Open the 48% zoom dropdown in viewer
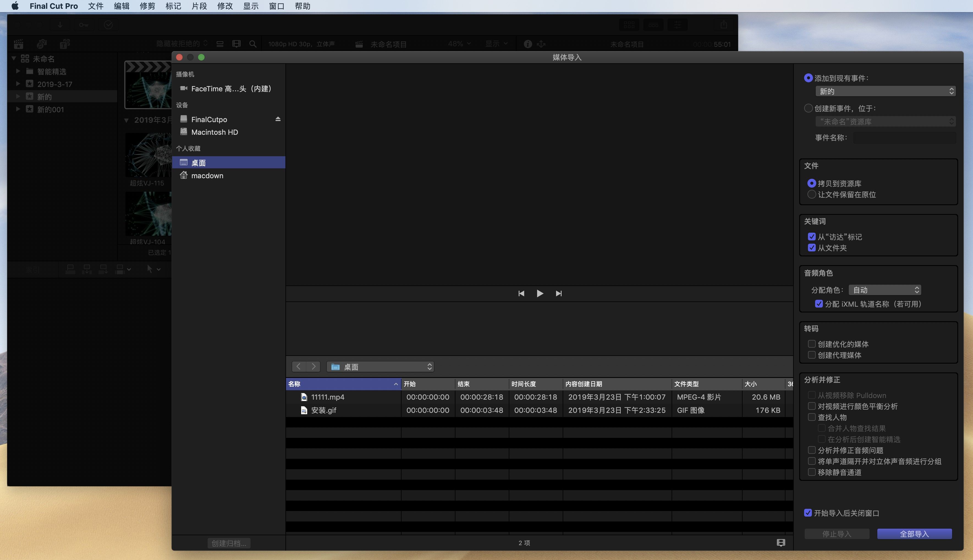This screenshot has width=973, height=560. coord(459,44)
